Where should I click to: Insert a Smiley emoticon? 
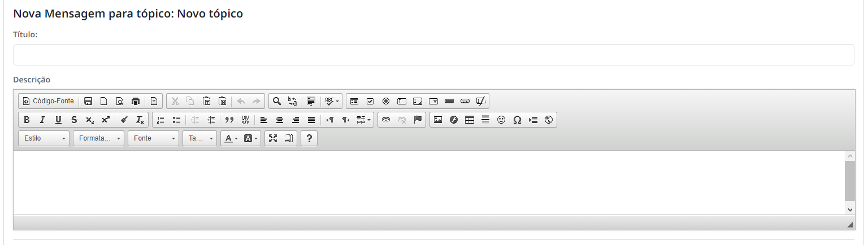coord(501,120)
